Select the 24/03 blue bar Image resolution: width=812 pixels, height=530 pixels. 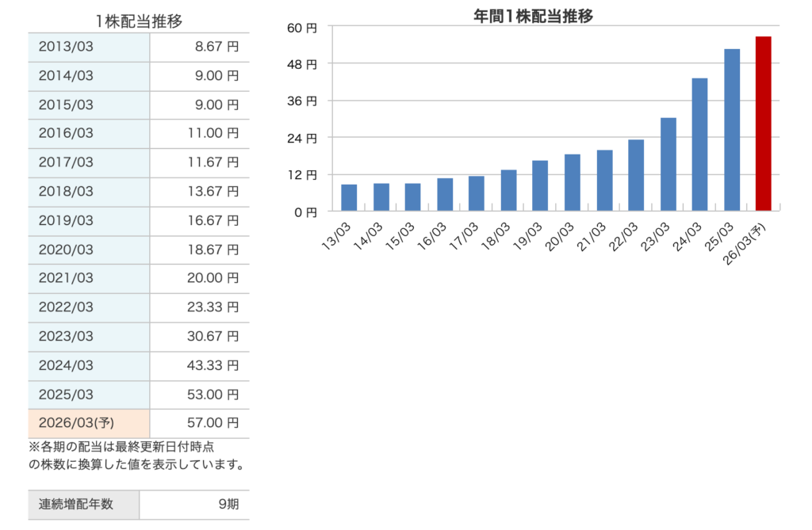[x=699, y=144]
